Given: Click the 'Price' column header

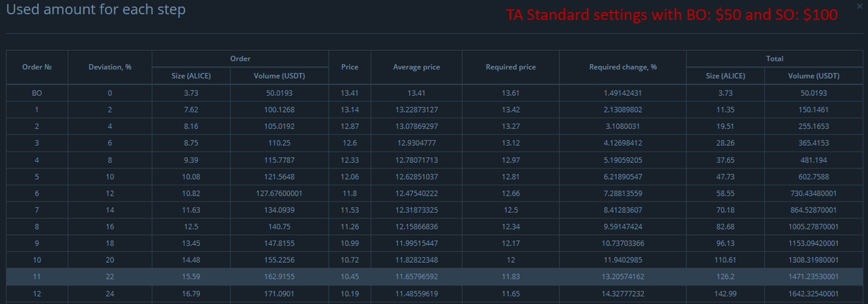Looking at the screenshot, I should [350, 67].
